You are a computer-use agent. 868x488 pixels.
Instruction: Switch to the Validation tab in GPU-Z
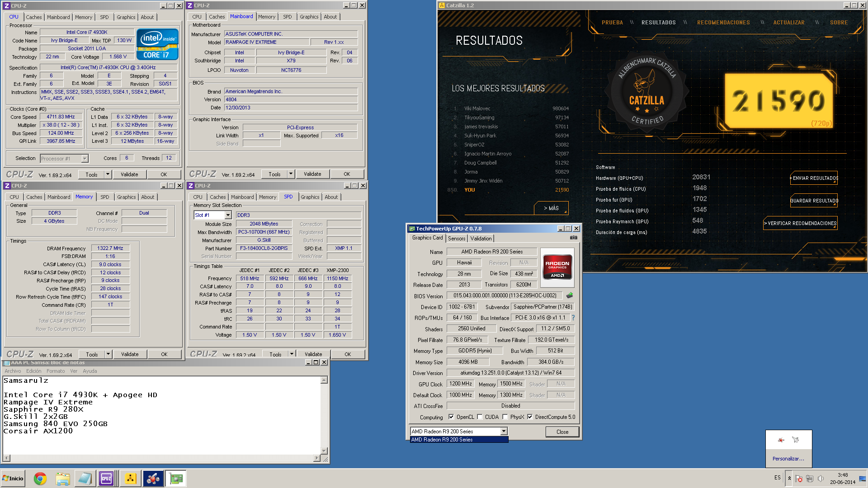point(481,239)
